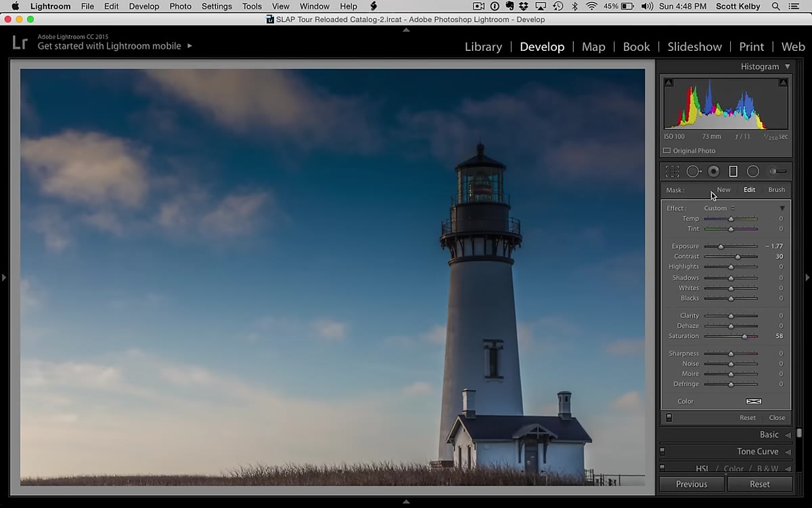Viewport: 812px width, 508px height.
Task: Open the Photo menu
Action: [x=180, y=6]
